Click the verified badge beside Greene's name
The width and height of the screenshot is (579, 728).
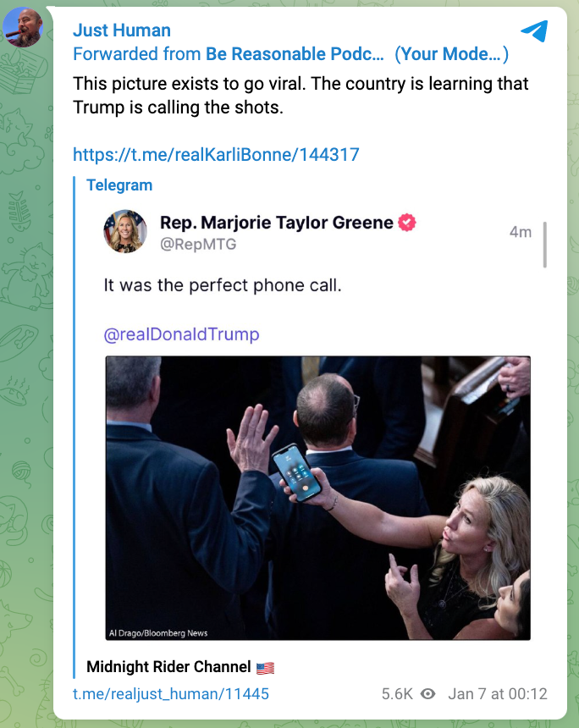pos(408,223)
